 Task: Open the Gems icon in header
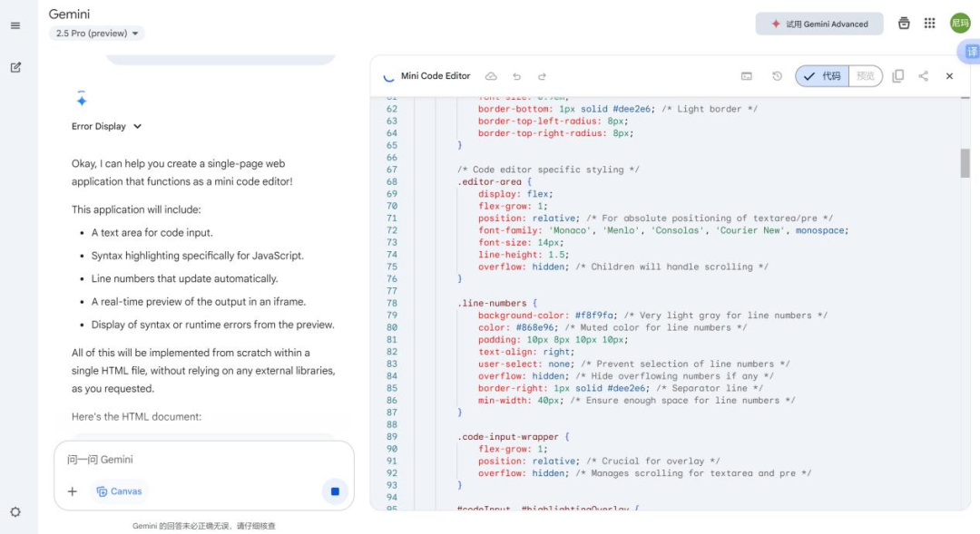[904, 23]
